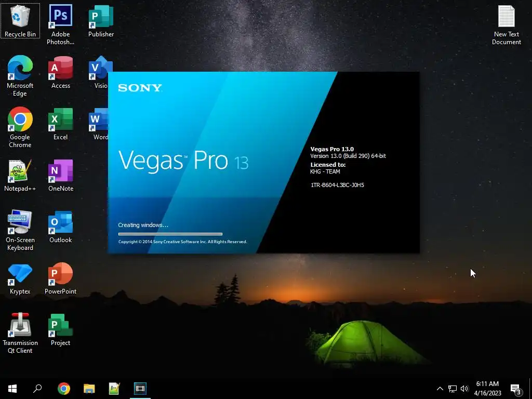The width and height of the screenshot is (532, 399).
Task: Select the Notepad++ desktop shortcut
Action: click(x=20, y=175)
